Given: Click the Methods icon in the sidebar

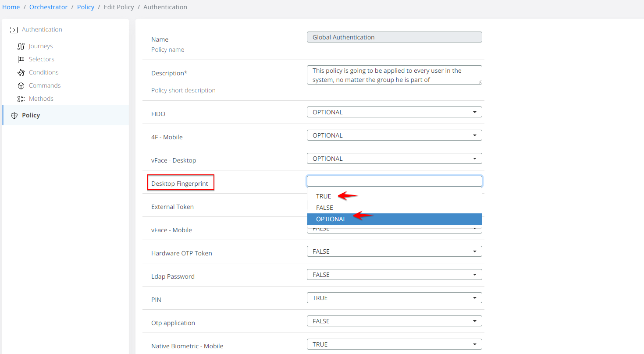Looking at the screenshot, I should (x=21, y=99).
